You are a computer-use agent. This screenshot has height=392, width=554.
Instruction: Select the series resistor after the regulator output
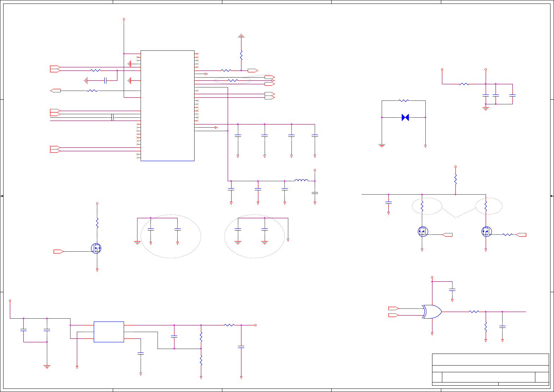coord(229,325)
